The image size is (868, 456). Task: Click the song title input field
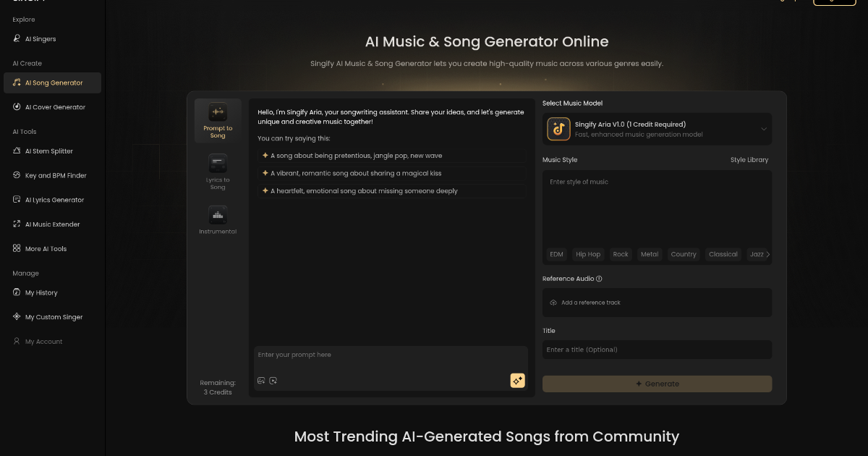click(657, 349)
